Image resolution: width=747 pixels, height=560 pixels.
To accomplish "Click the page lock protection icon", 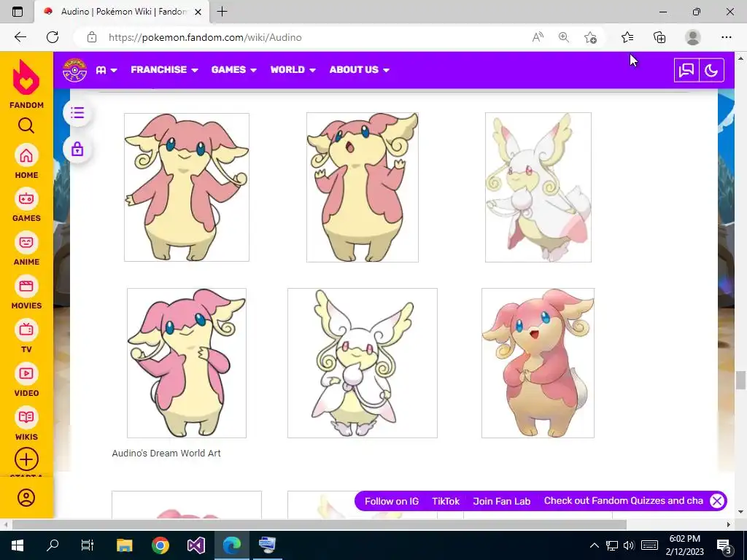I will coord(77,149).
